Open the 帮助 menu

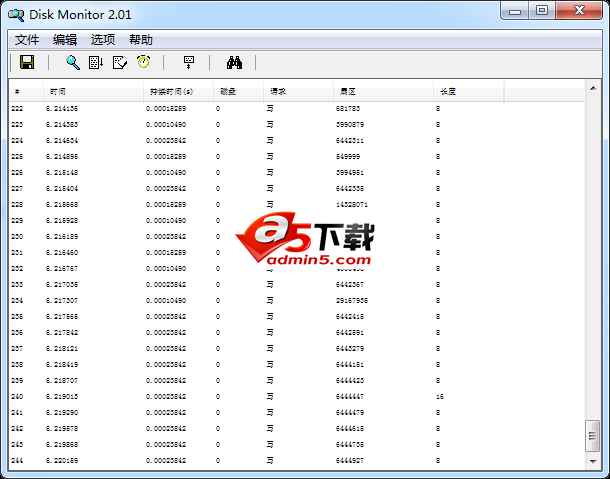(x=141, y=40)
